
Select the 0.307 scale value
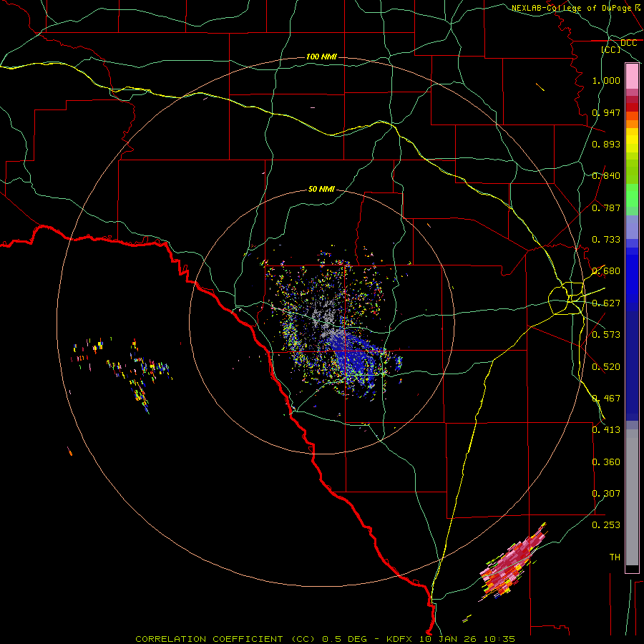606,494
